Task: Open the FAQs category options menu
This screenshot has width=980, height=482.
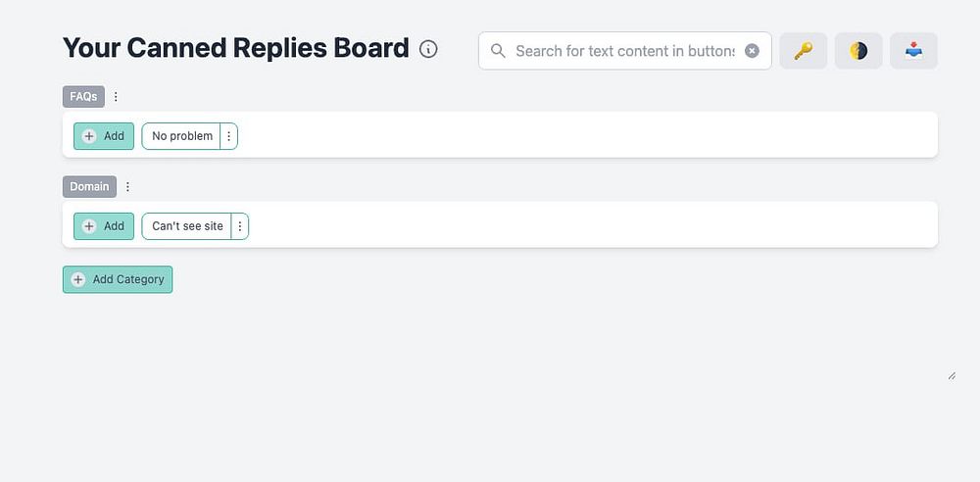Action: click(116, 97)
